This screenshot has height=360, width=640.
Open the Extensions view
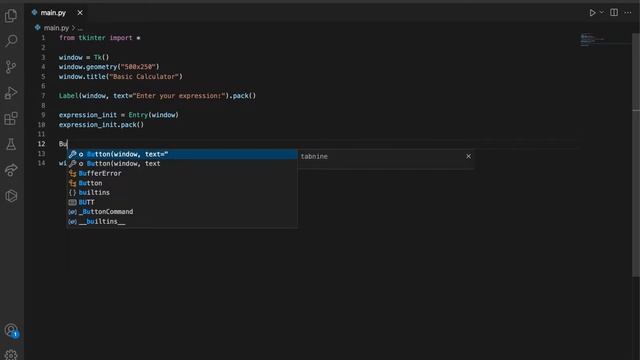click(11, 118)
